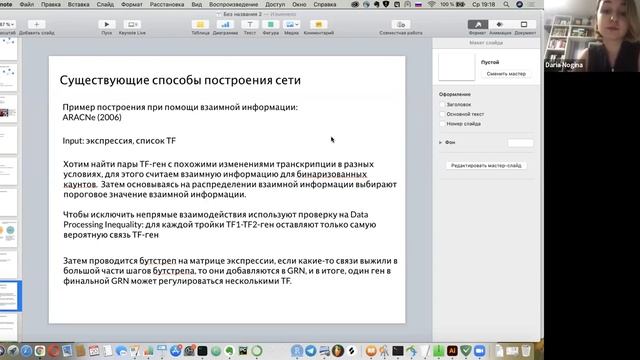The image size is (640, 360).
Task: Open the Доступ menu
Action: (x=275, y=4)
